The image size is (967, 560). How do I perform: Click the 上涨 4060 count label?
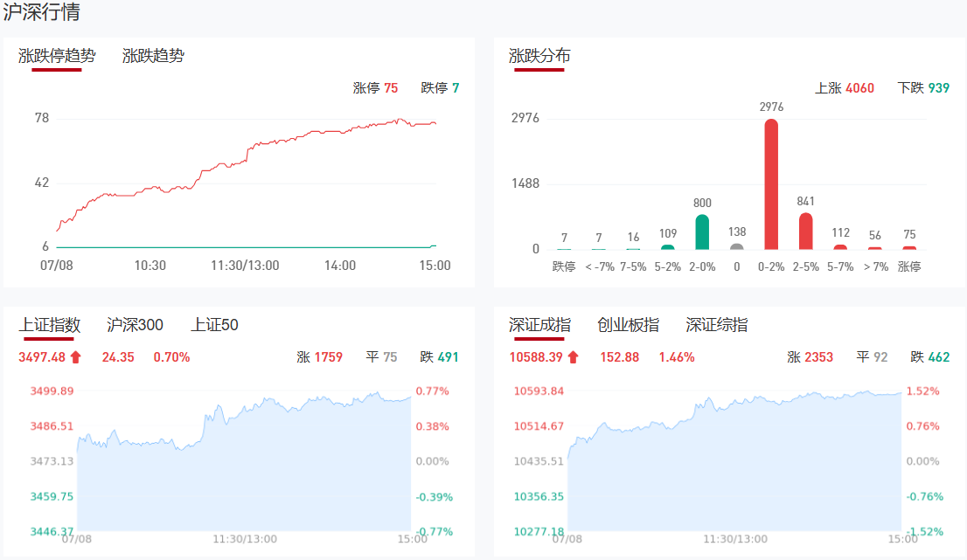pos(844,88)
